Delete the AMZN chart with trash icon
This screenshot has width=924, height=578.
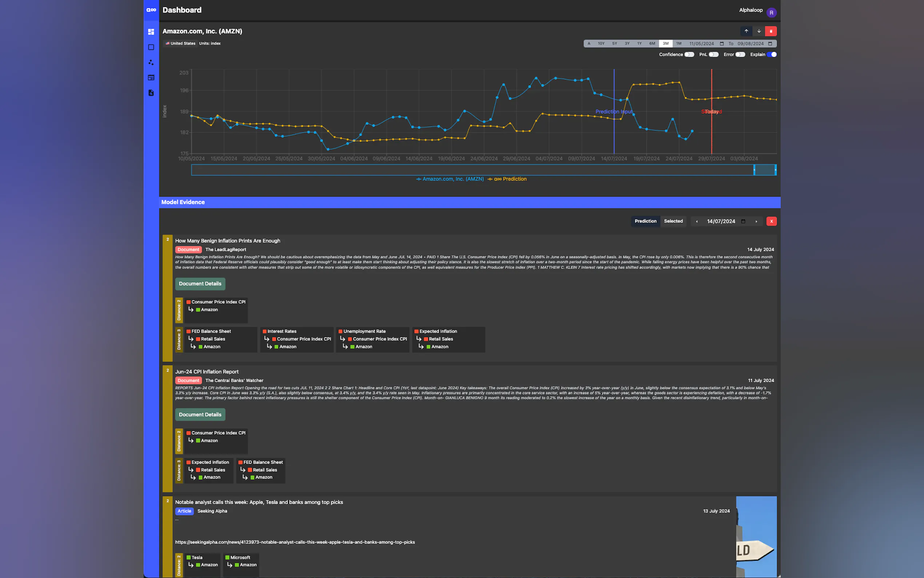click(771, 31)
